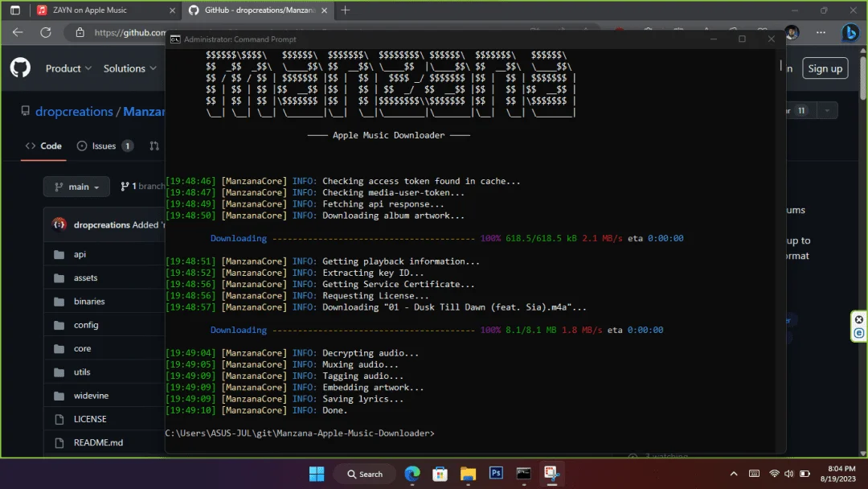The height and width of the screenshot is (489, 868).
Task: Click the api folder icon
Action: click(59, 254)
